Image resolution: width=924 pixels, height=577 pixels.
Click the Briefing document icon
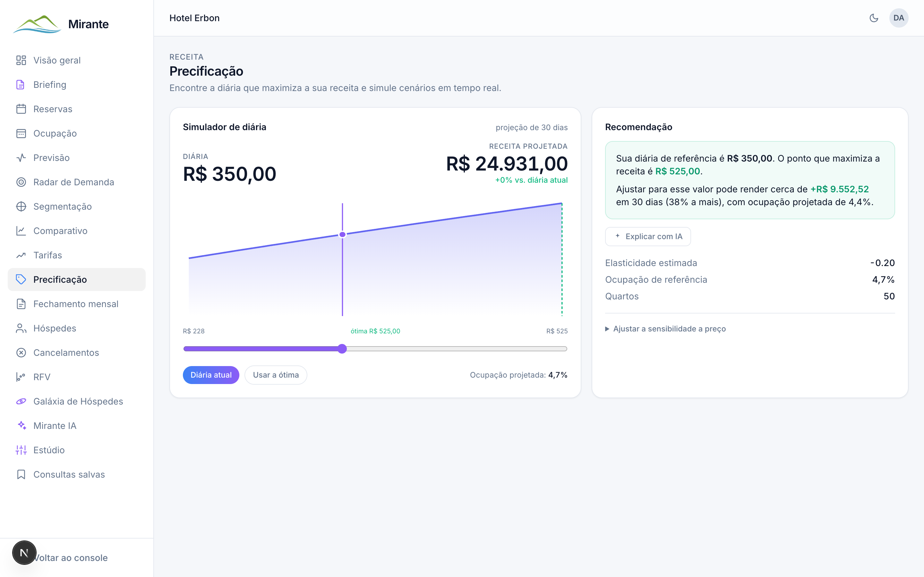tap(21, 85)
